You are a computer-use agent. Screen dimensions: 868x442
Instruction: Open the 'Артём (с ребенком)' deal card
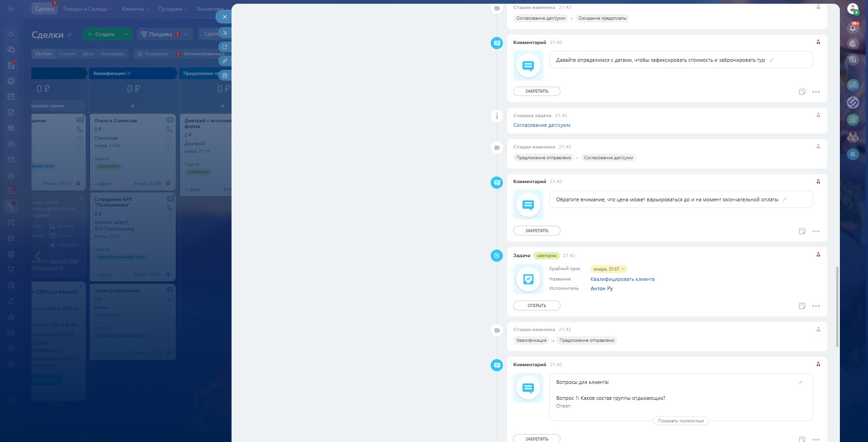[x=117, y=291]
